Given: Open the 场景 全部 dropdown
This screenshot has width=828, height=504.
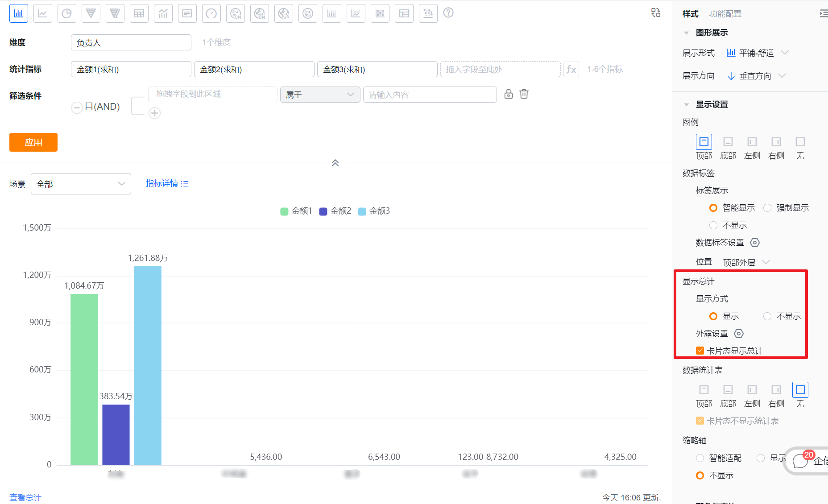Looking at the screenshot, I should [x=81, y=184].
